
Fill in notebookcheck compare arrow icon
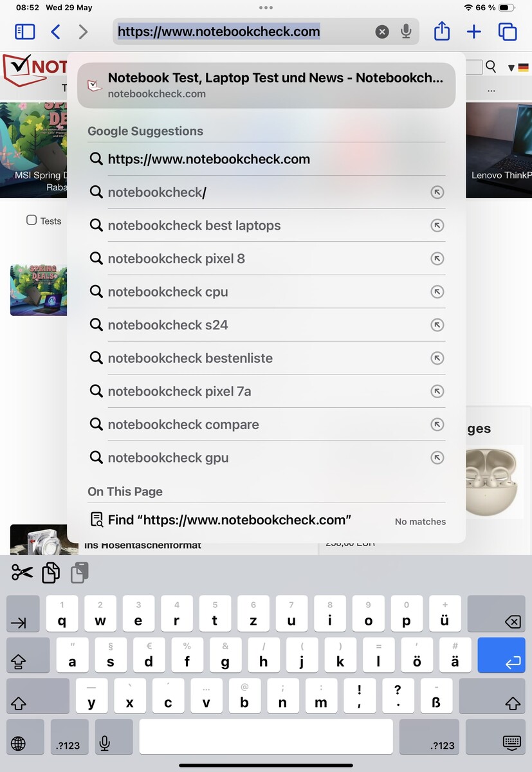[x=437, y=425]
